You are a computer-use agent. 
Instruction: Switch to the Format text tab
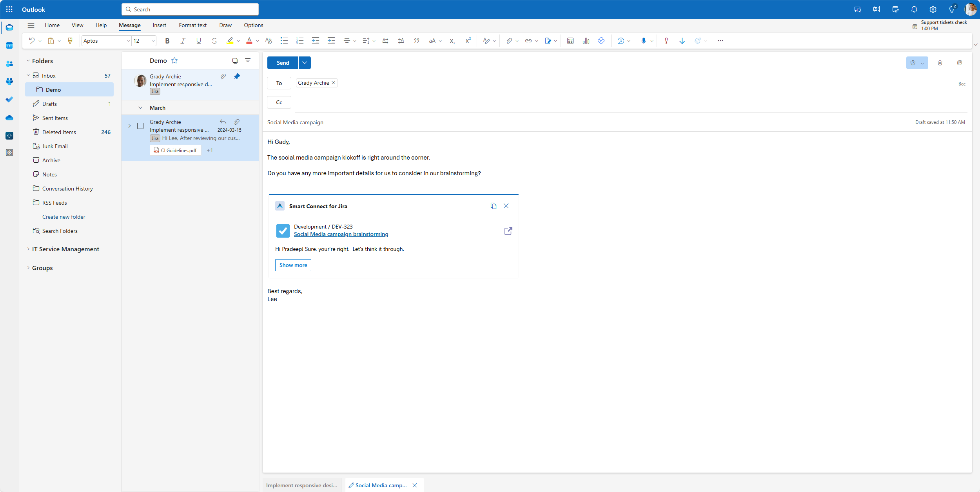[192, 25]
